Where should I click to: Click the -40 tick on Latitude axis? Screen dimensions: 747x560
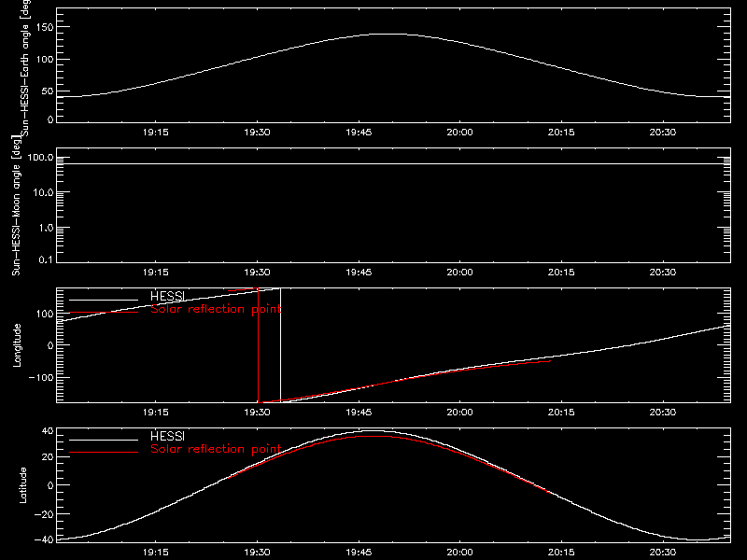point(45,539)
